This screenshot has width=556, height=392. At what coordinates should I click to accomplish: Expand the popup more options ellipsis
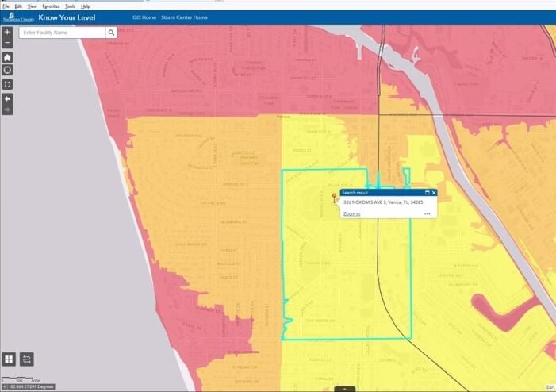[427, 214]
